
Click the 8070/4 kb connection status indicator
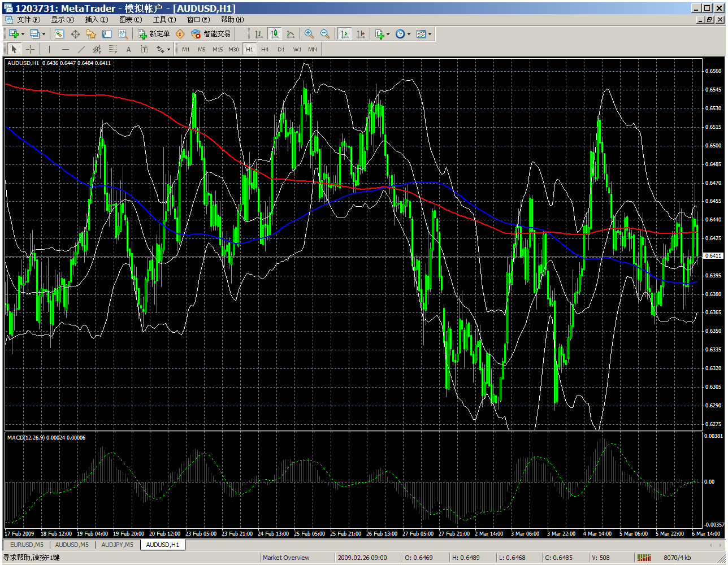[x=677, y=558]
